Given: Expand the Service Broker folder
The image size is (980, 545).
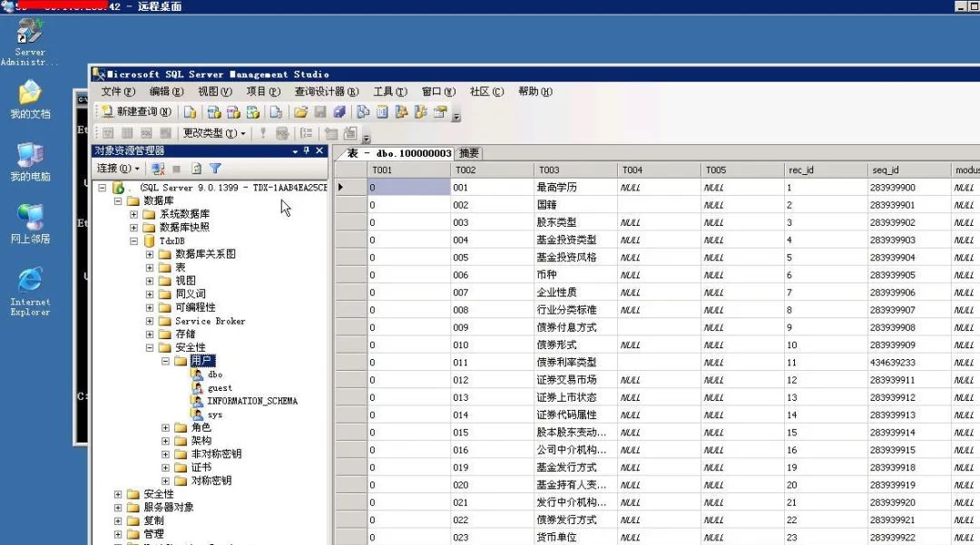Looking at the screenshot, I should 150,321.
